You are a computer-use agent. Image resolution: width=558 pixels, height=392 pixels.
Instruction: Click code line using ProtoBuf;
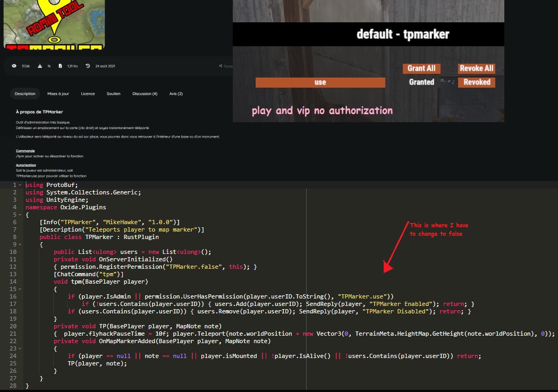point(52,185)
